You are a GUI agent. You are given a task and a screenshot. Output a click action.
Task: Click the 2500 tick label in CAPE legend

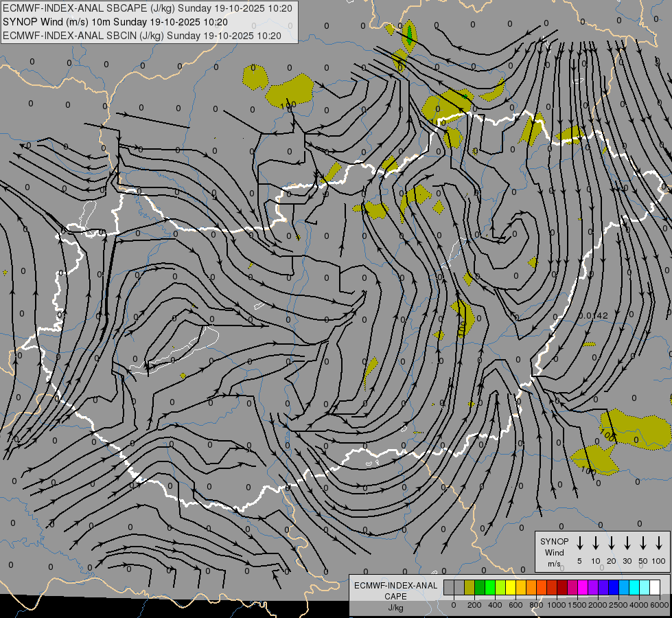[618, 605]
